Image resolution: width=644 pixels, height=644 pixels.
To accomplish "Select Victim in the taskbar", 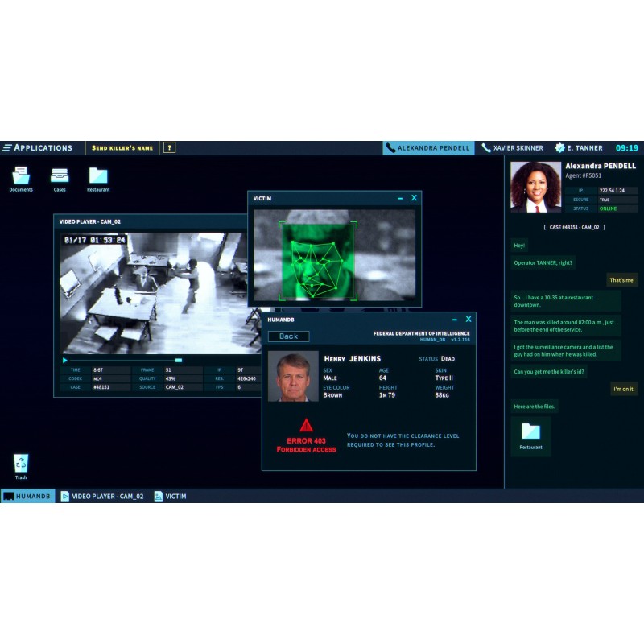I will pos(170,497).
